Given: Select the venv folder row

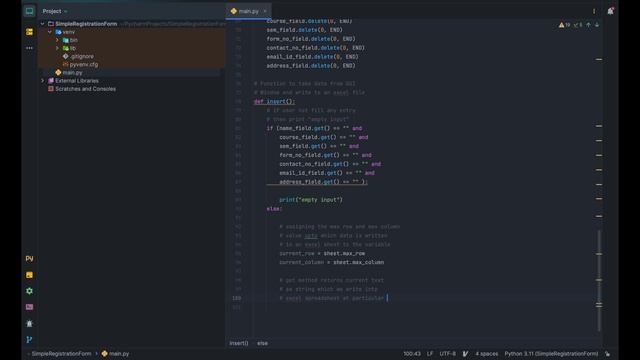Looking at the screenshot, I should 131,32.
